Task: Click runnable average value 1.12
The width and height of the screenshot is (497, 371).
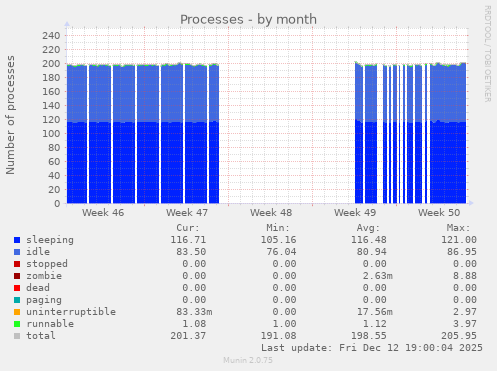Action: pyautogui.click(x=375, y=324)
